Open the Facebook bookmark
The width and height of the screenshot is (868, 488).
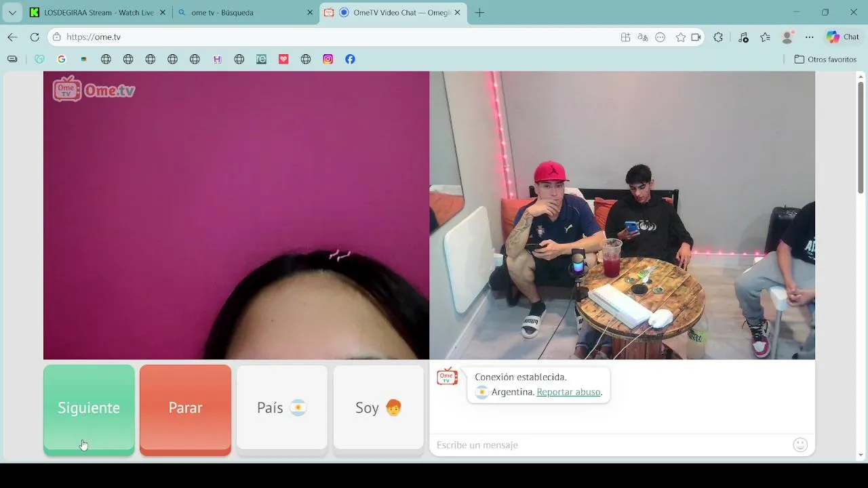(x=350, y=60)
